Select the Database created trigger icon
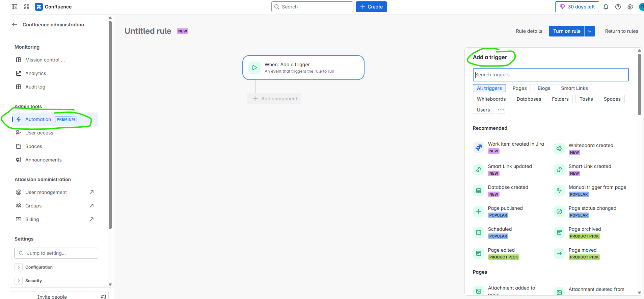The height and width of the screenshot is (299, 644). point(479,191)
